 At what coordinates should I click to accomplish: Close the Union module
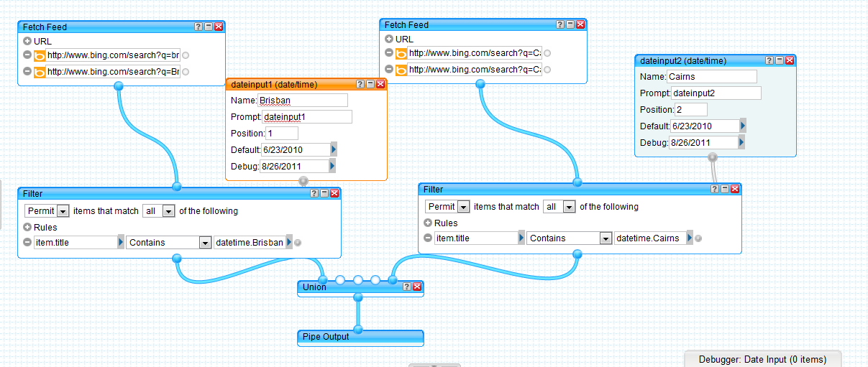pos(417,287)
